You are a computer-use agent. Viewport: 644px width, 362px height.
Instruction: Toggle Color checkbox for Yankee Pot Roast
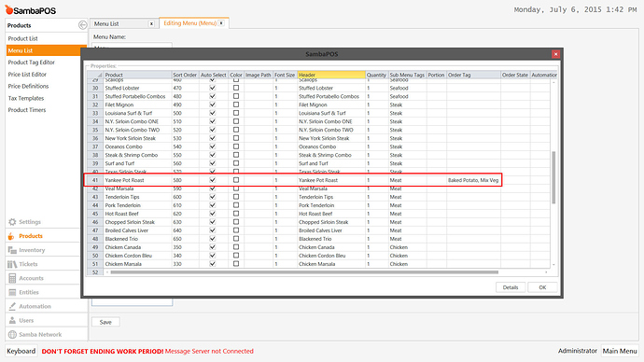236,180
